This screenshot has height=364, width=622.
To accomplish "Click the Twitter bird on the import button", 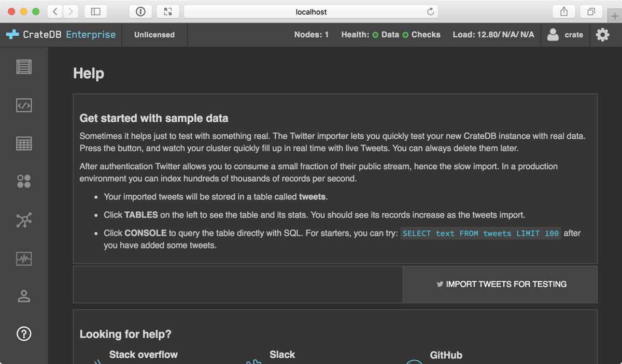I will pos(440,284).
